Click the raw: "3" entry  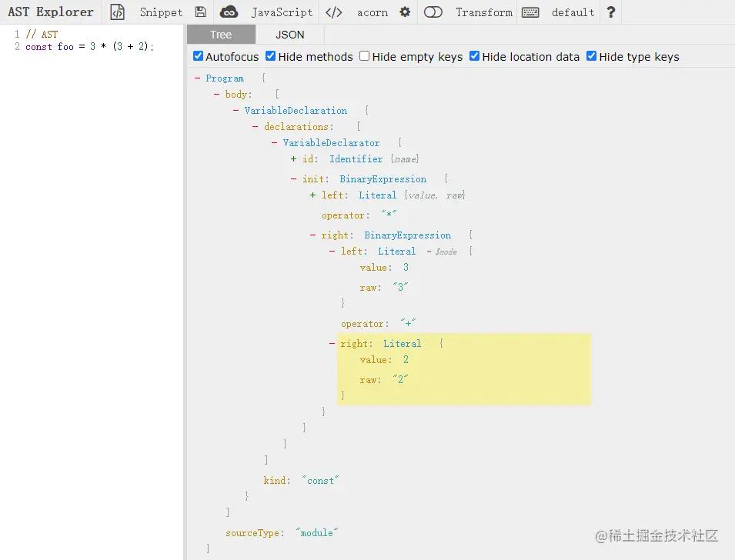pos(384,287)
